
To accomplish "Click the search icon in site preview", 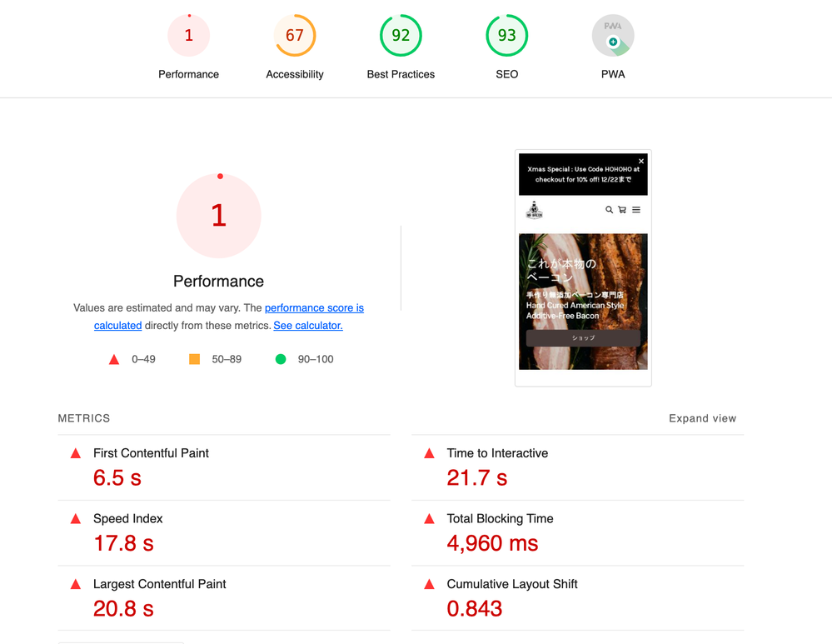I will click(x=609, y=210).
